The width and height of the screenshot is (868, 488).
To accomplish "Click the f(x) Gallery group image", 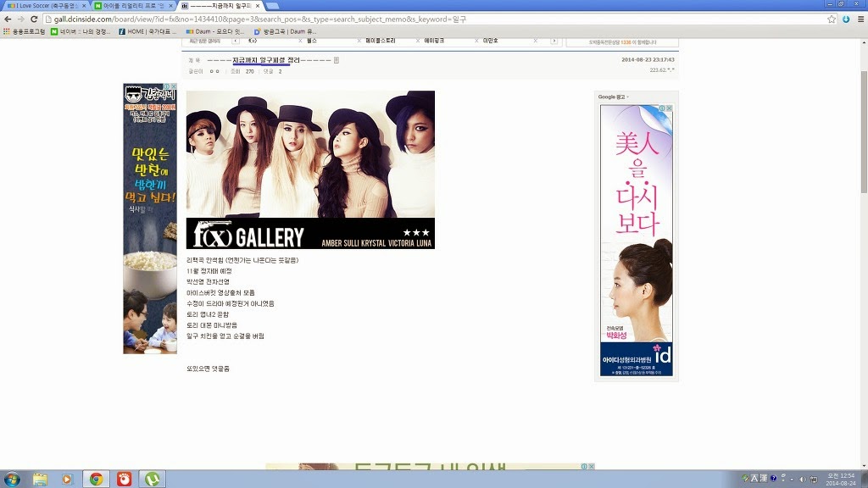I will pos(310,154).
